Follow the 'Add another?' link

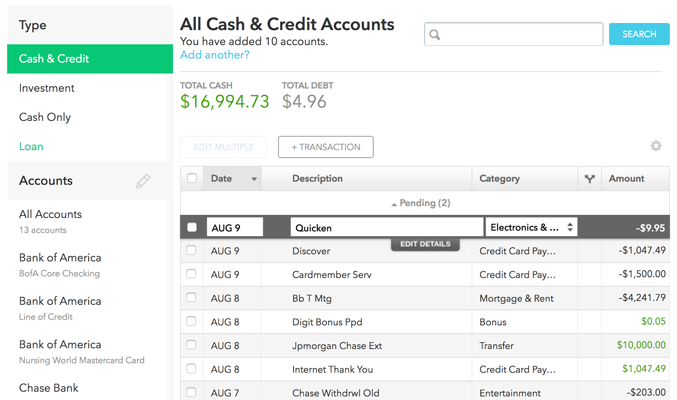214,55
